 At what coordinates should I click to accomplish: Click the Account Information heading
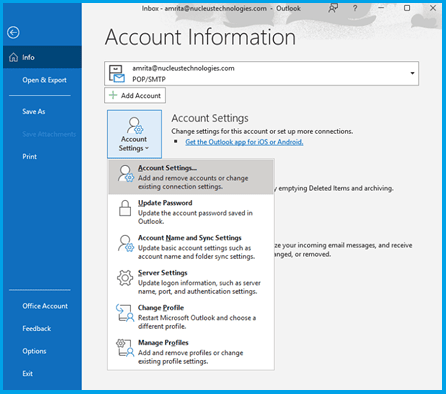coord(200,37)
